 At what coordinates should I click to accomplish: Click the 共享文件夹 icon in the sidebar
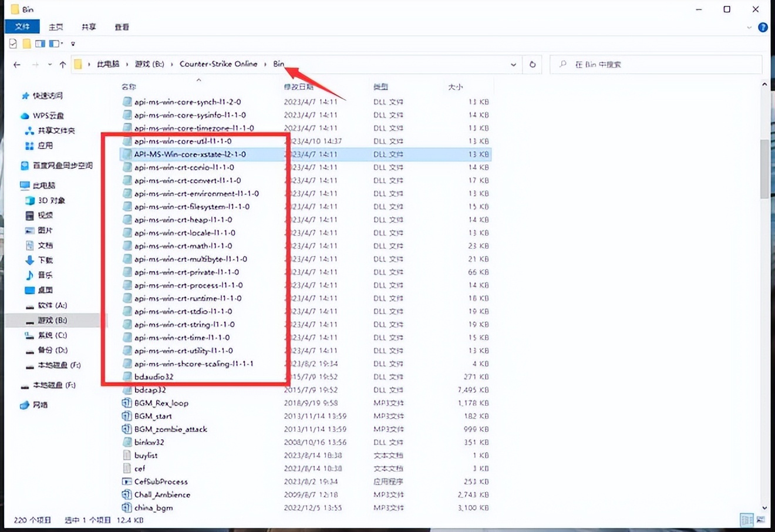click(29, 130)
